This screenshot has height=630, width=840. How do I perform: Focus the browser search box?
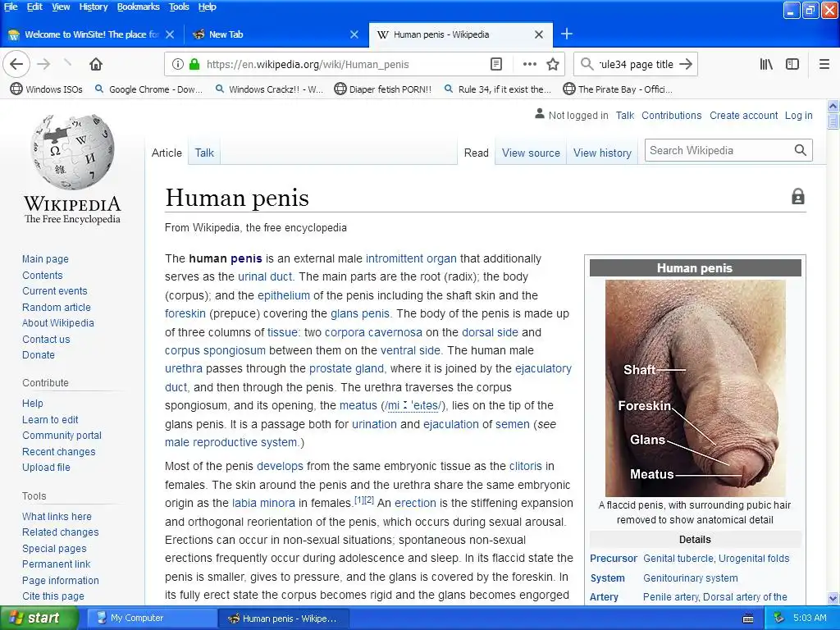click(636, 64)
